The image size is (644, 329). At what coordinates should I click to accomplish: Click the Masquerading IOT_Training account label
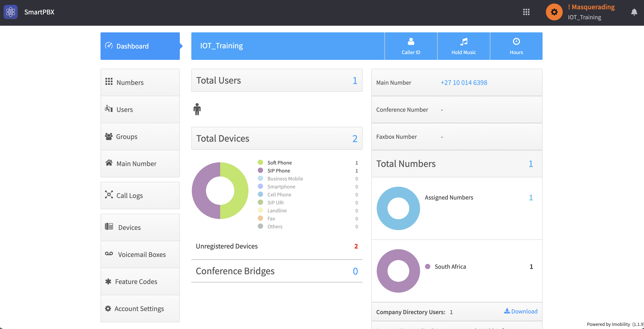tap(591, 12)
